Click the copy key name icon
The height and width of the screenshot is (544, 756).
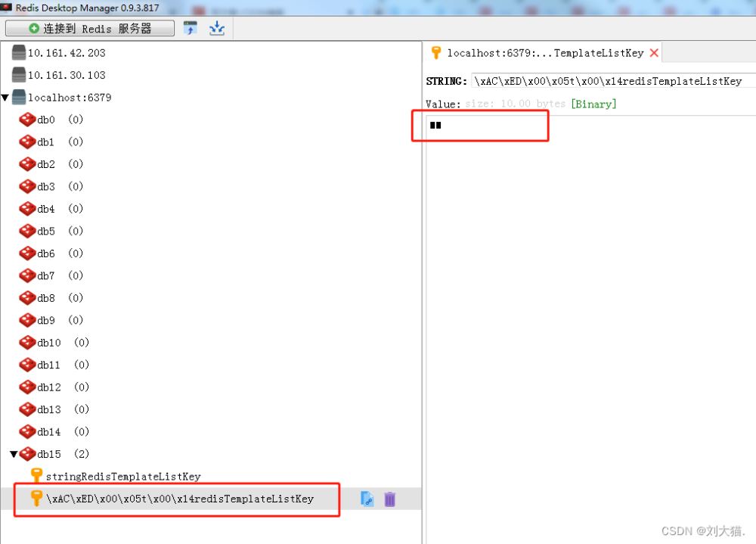pos(367,499)
